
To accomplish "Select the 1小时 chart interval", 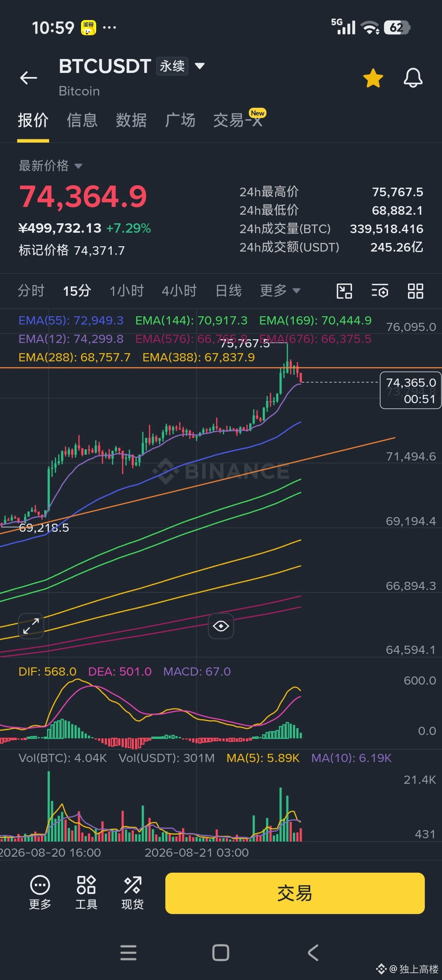I will tap(127, 291).
